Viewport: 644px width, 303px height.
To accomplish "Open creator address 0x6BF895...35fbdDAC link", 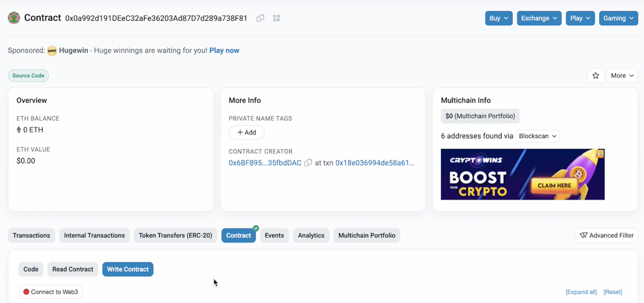I will click(265, 163).
